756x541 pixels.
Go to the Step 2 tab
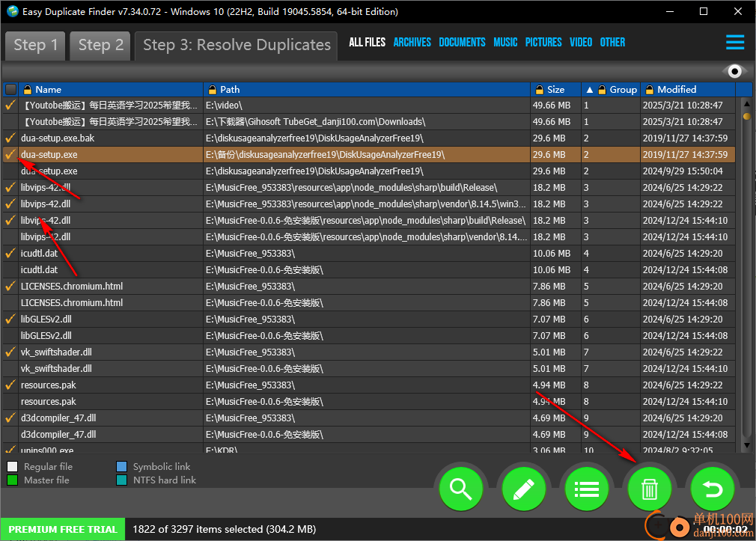click(100, 46)
